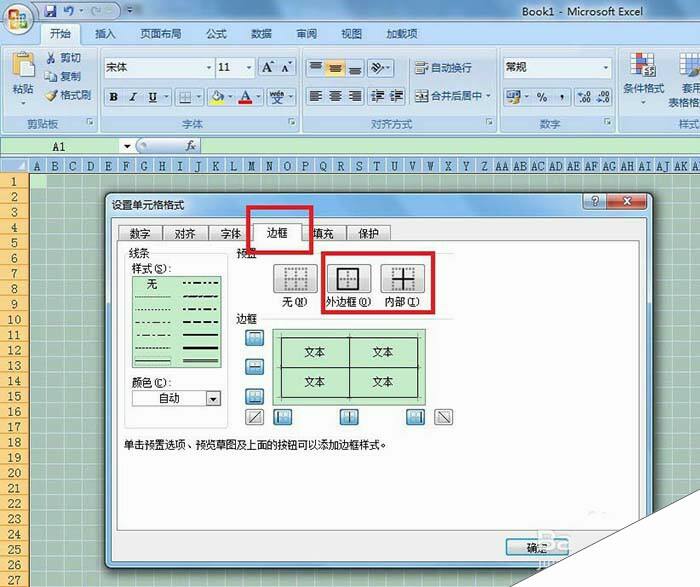
Task: Click the insert function fx button
Action: coord(190,146)
